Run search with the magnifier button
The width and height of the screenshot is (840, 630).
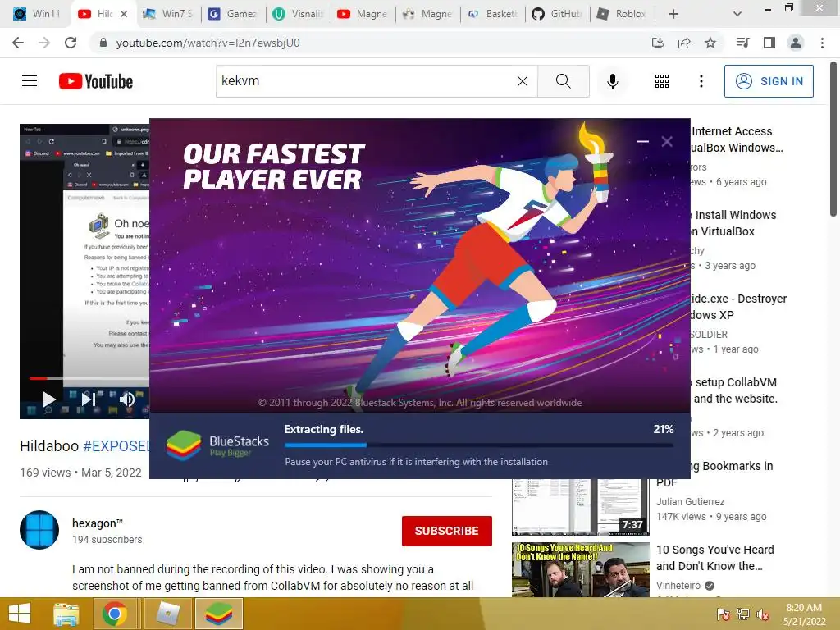click(563, 81)
